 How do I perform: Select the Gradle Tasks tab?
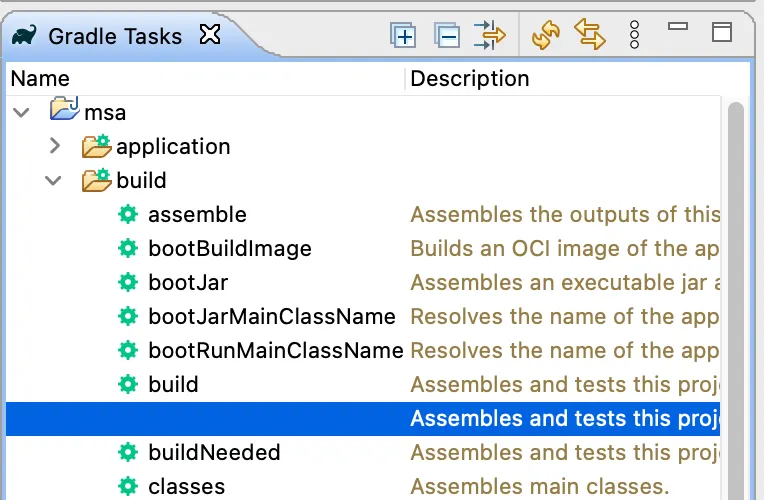[114, 36]
